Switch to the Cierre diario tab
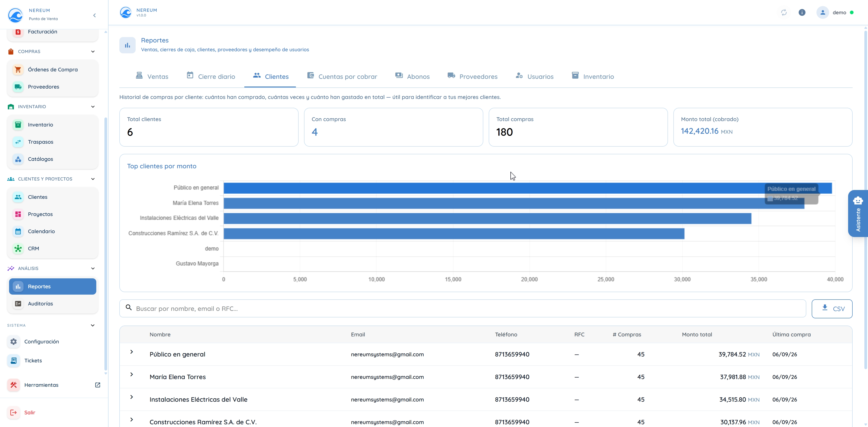Screen dimensions: 868x427 (x=211, y=76)
